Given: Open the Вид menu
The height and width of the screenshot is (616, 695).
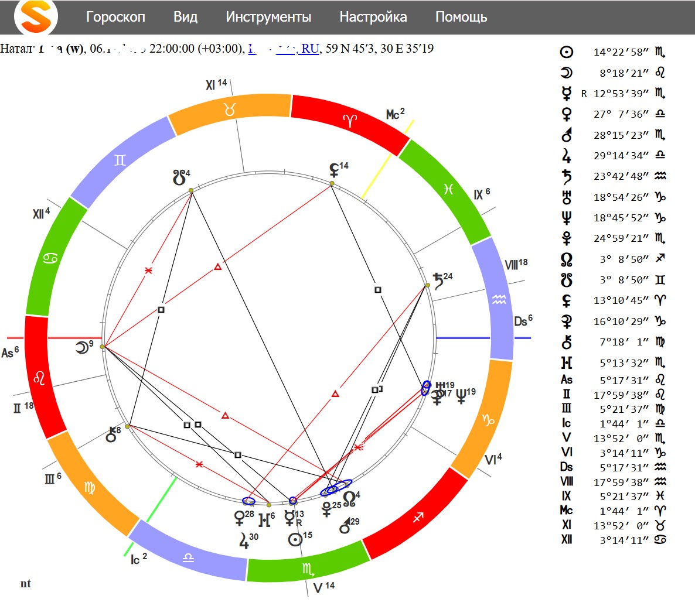Looking at the screenshot, I should 185,17.
